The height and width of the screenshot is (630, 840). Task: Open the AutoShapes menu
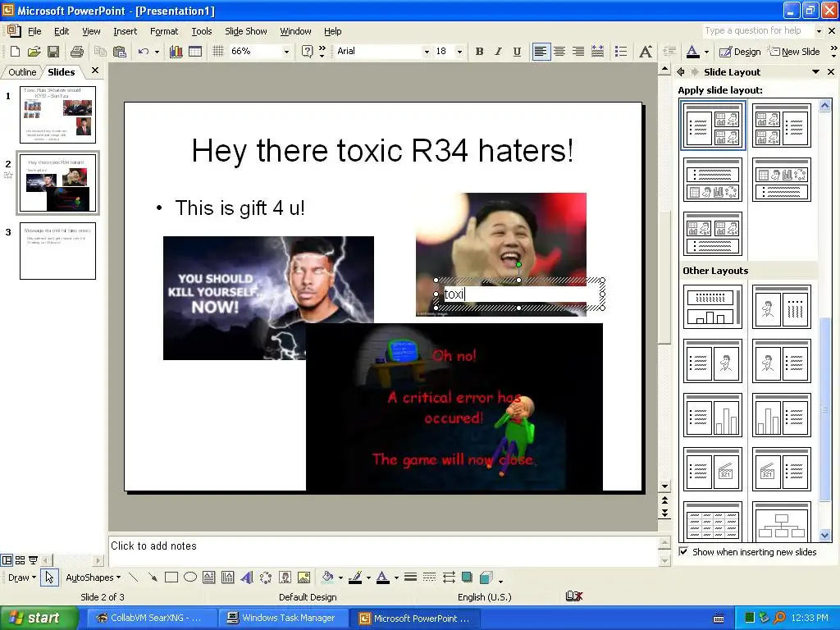(x=93, y=577)
